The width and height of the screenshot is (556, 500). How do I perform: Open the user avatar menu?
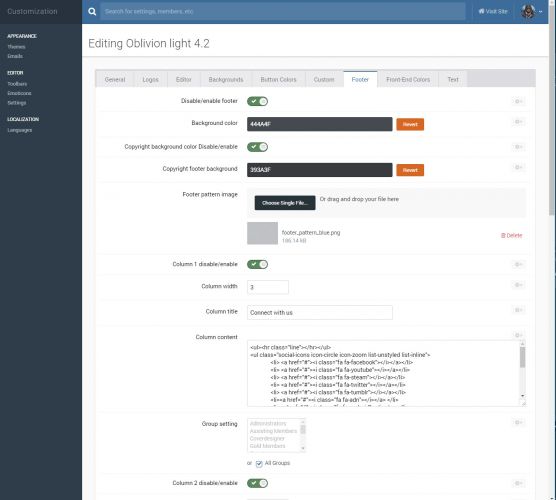coord(528,11)
